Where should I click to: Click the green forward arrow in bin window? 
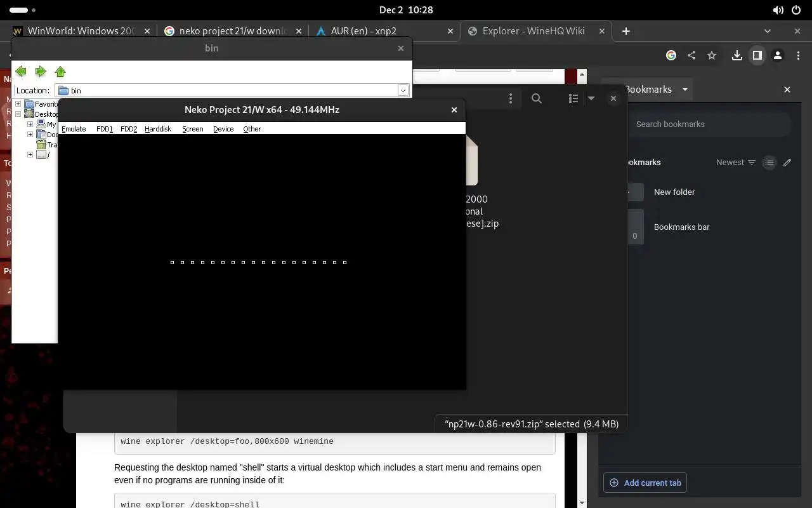pos(41,71)
